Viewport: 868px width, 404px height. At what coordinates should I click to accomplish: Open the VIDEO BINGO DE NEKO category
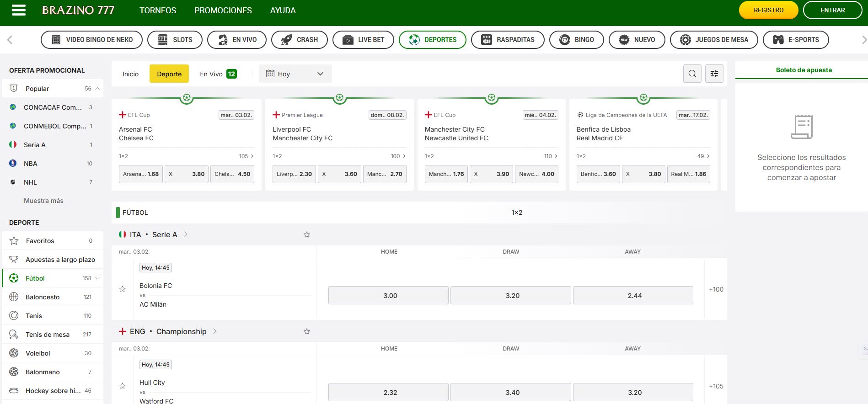91,40
